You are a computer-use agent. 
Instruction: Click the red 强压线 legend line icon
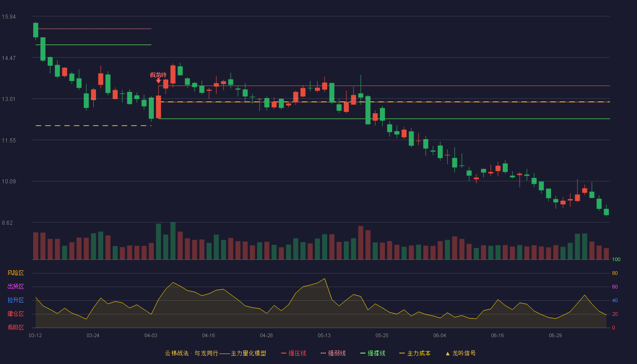(283, 353)
